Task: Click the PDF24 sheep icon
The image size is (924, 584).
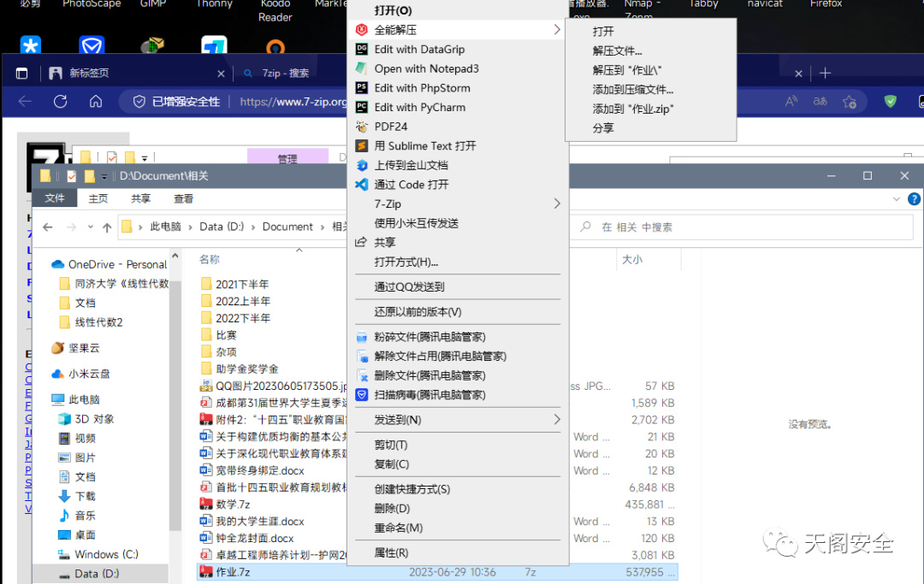Action: (362, 127)
